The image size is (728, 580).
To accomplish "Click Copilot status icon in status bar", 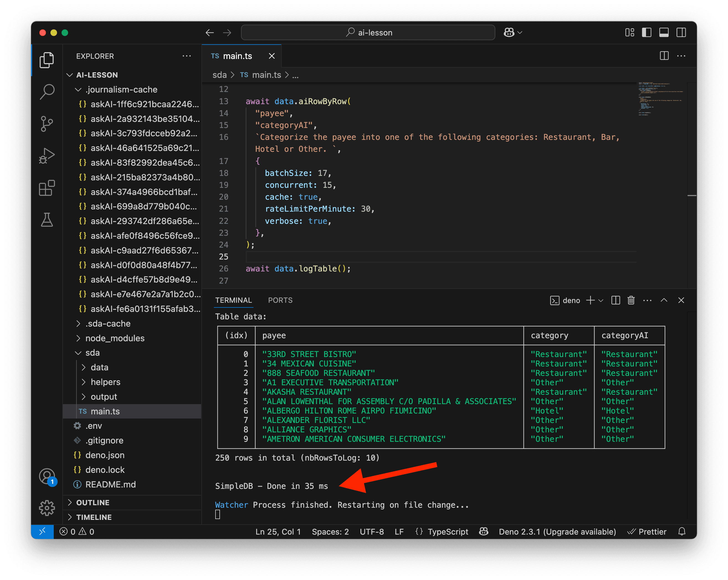I will pyautogui.click(x=483, y=532).
